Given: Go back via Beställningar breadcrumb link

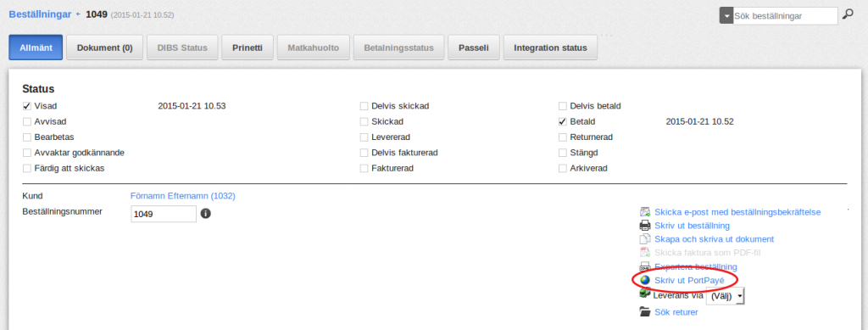Looking at the screenshot, I should [40, 14].
